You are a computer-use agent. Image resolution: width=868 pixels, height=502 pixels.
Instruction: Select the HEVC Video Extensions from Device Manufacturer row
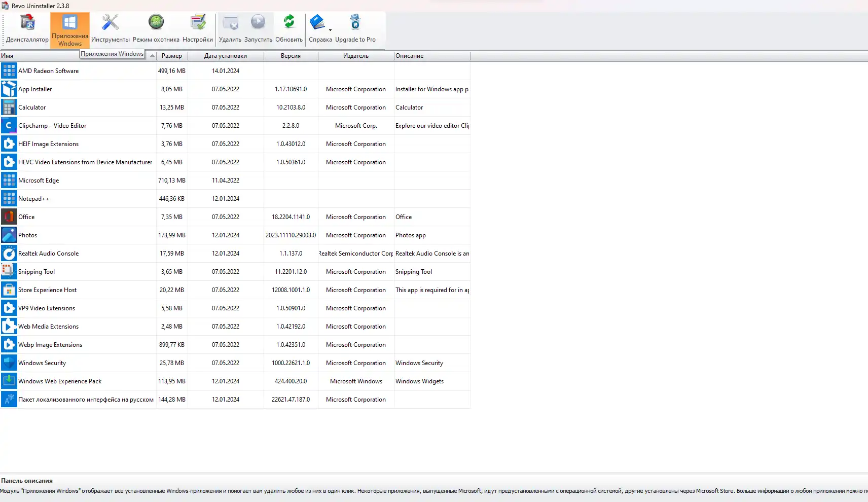pyautogui.click(x=235, y=162)
